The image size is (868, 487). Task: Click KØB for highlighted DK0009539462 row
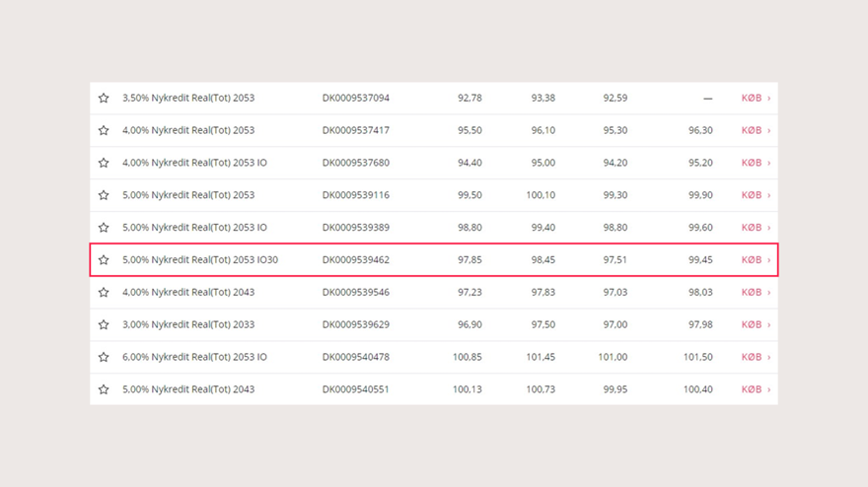(x=756, y=260)
